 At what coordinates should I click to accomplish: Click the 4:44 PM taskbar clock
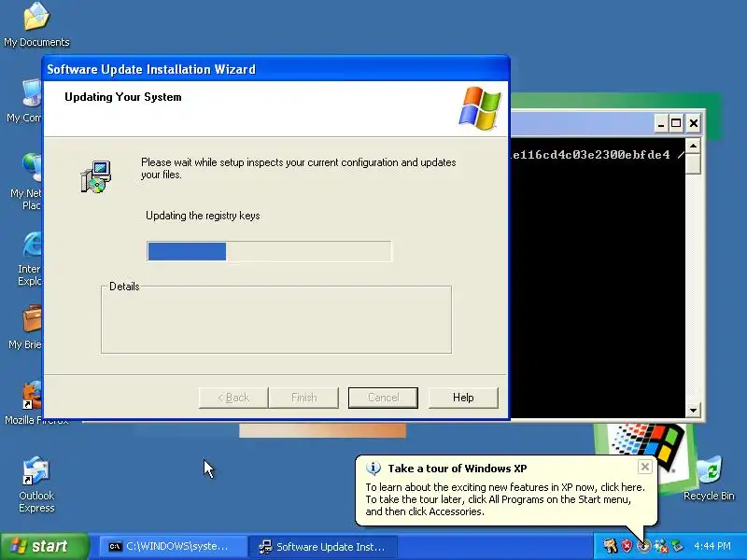[712, 546]
